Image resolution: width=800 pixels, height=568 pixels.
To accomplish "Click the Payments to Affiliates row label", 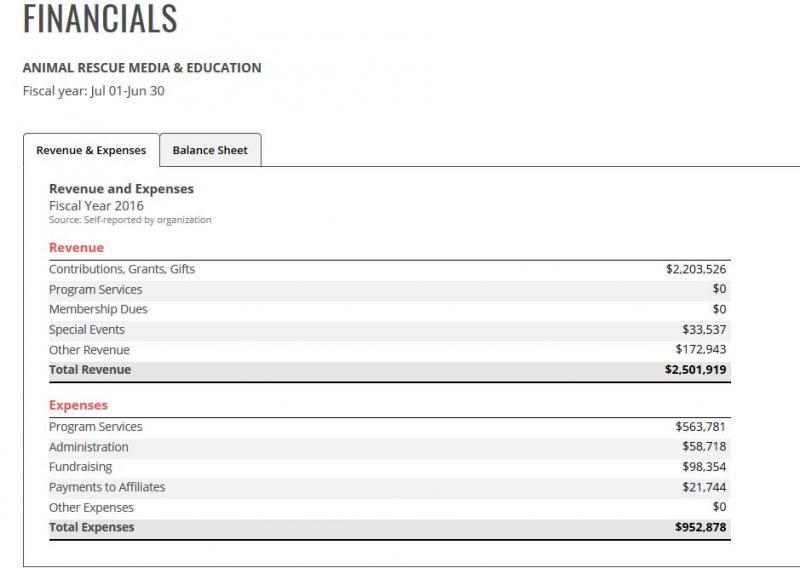I will click(107, 487).
